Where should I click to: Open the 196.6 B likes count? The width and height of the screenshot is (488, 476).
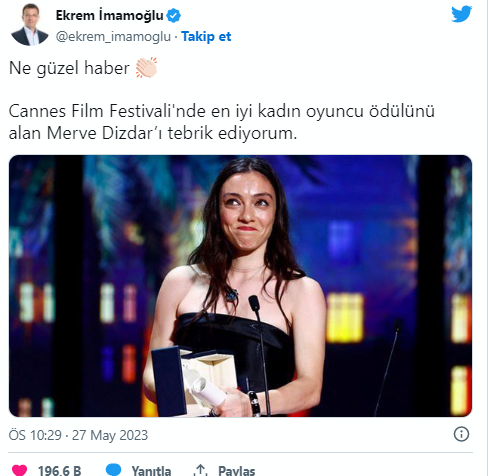[59, 470]
